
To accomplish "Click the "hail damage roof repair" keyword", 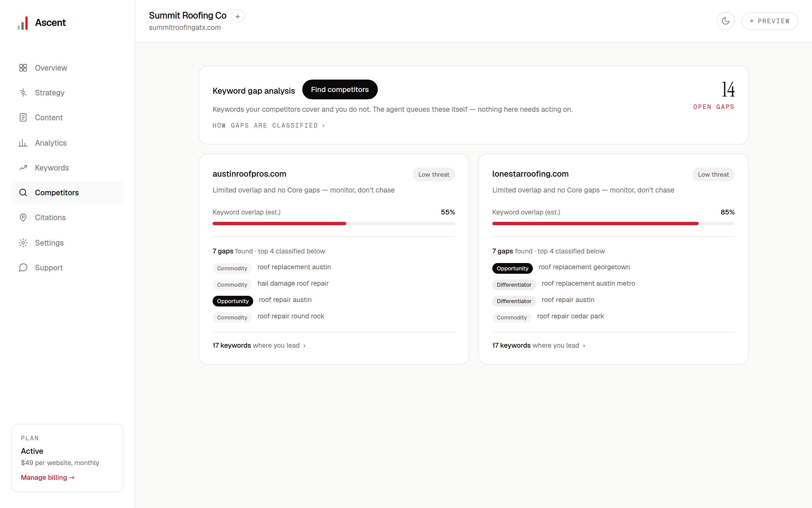I will click(293, 283).
